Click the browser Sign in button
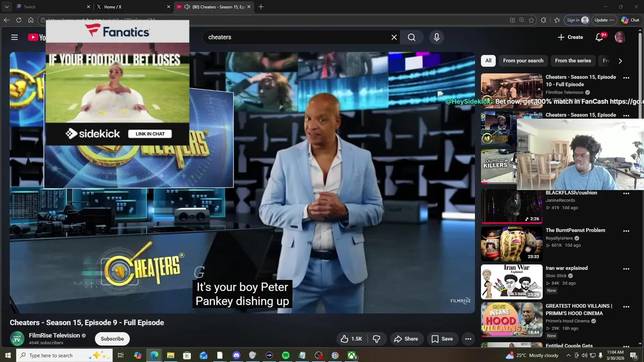This screenshot has height=362, width=644. 577,20
